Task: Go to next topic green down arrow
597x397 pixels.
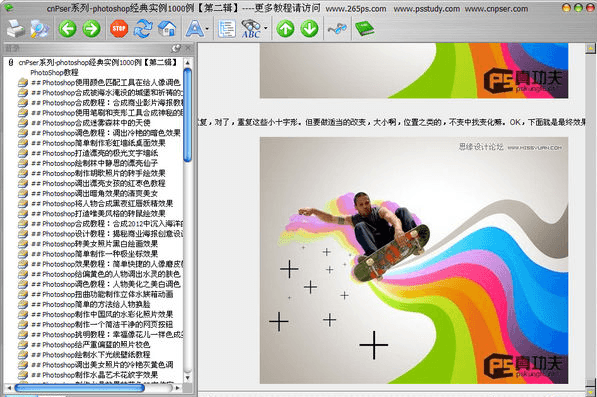Action: [310, 29]
